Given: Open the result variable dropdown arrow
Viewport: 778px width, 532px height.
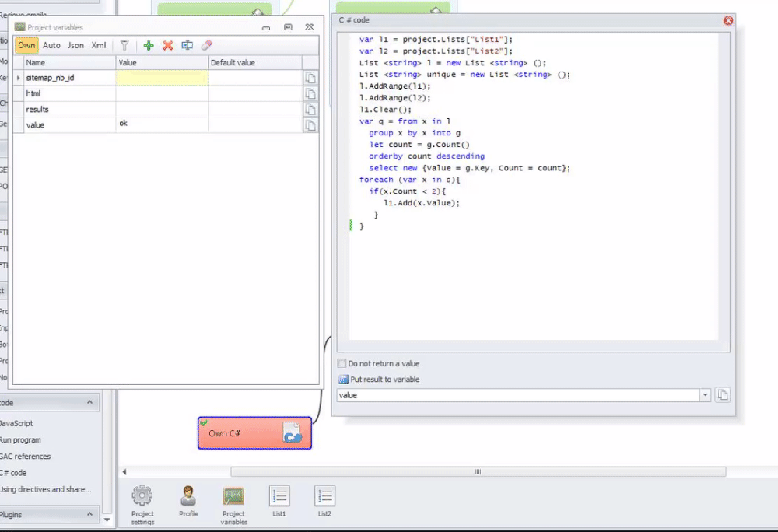Looking at the screenshot, I should (x=705, y=395).
